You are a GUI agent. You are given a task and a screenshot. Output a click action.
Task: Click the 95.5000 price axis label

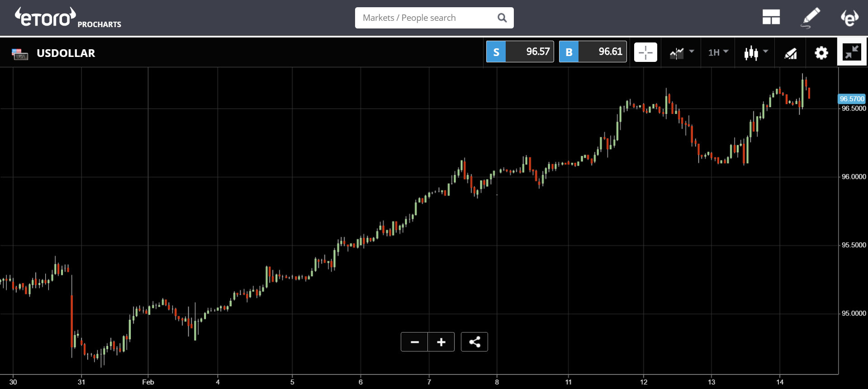(854, 245)
